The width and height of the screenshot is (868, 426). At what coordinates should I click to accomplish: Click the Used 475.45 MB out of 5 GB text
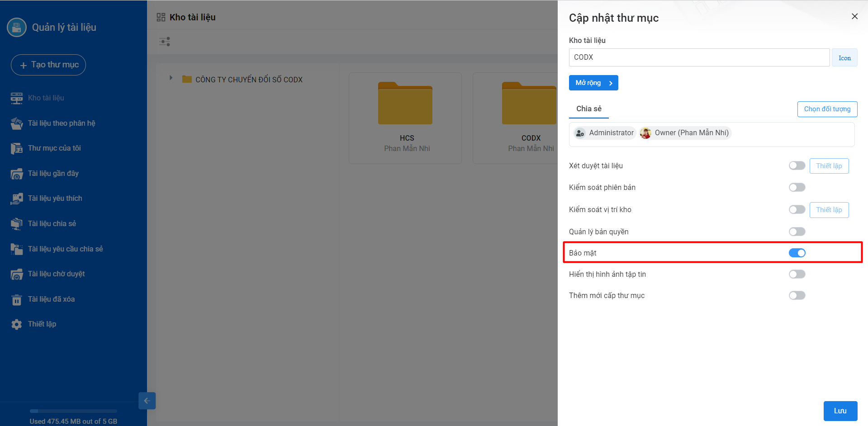73,421
